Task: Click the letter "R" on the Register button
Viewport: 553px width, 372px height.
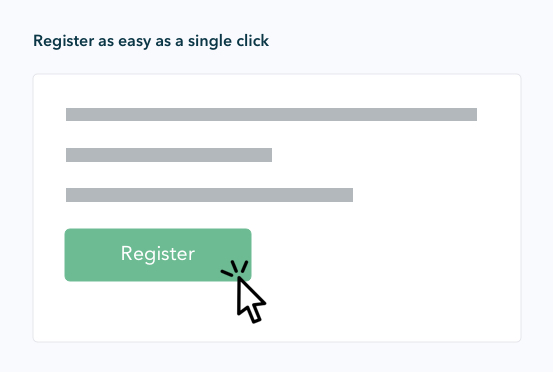Action: [126, 253]
